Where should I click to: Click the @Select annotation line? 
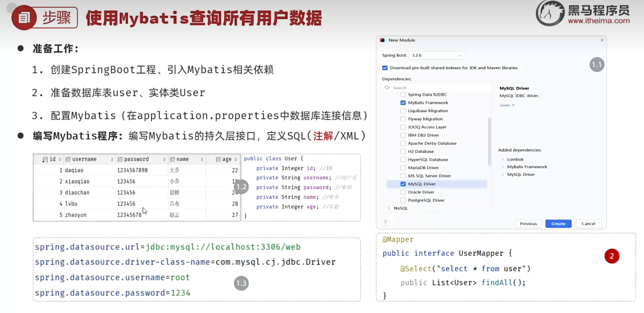[x=465, y=269]
